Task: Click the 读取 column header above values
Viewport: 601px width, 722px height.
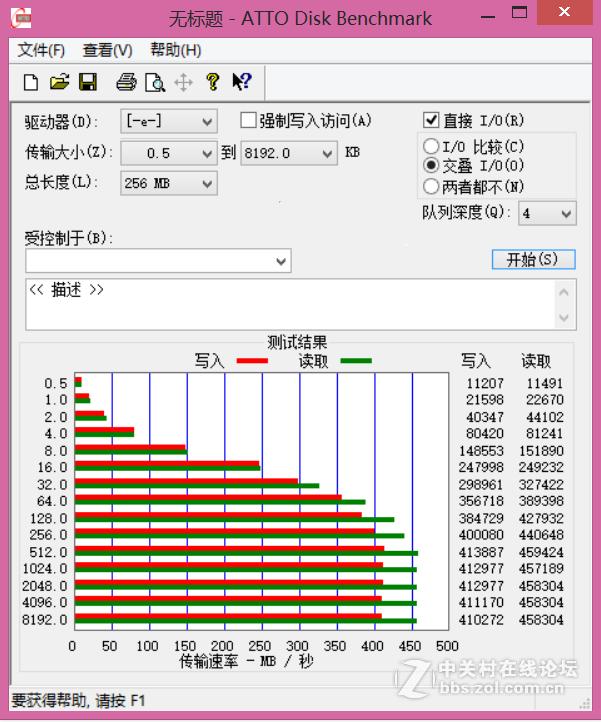Action: tap(536, 361)
